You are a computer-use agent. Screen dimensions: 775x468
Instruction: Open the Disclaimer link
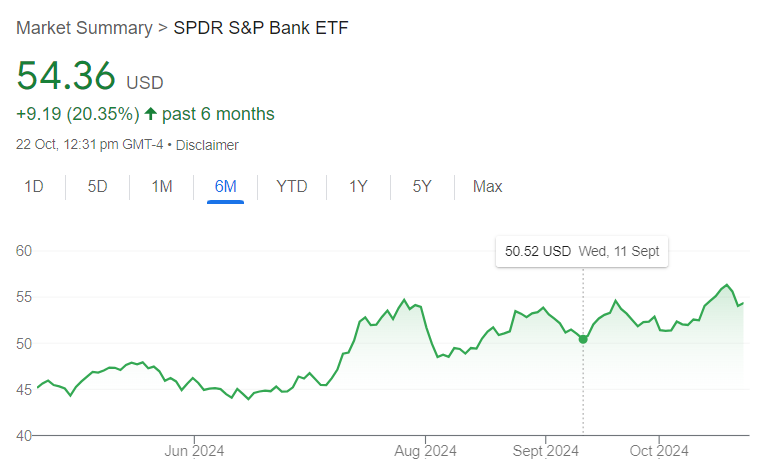point(208,145)
